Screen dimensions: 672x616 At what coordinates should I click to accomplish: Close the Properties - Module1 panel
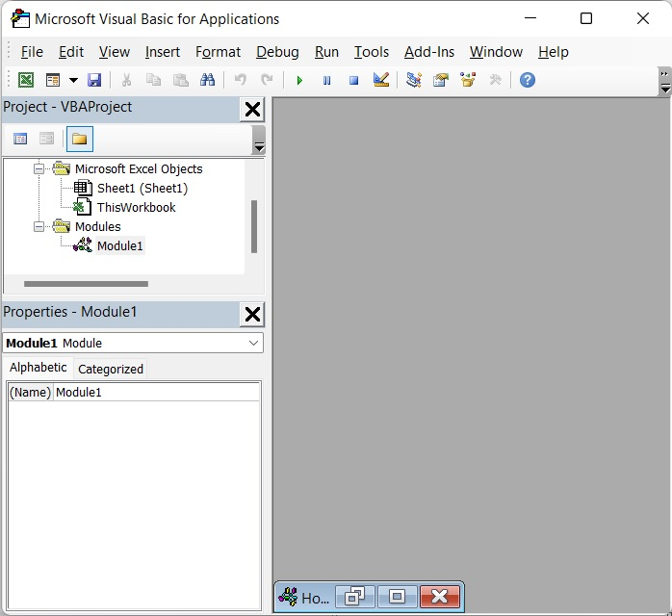(252, 315)
